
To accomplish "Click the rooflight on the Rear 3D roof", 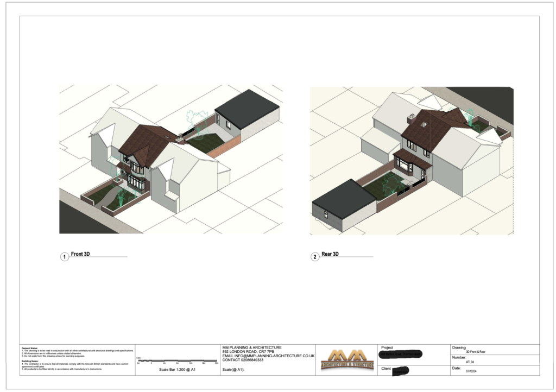I will (424, 125).
